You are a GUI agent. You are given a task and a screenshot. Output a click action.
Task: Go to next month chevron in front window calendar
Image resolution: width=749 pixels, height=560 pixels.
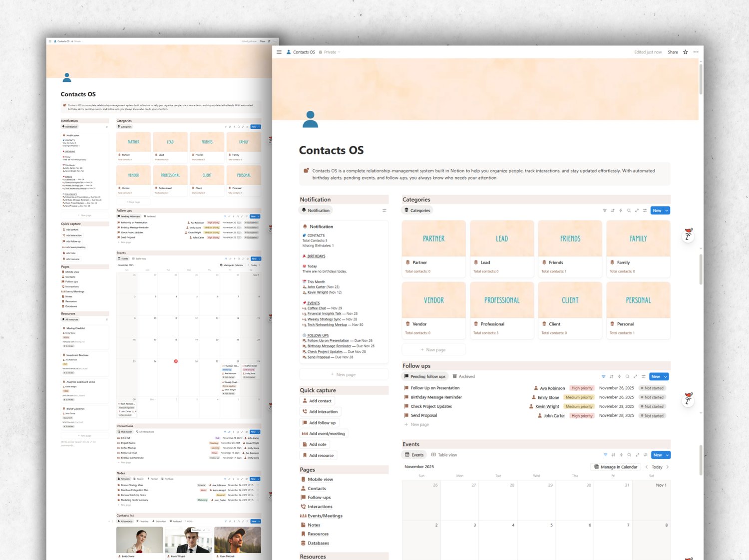pos(668,467)
